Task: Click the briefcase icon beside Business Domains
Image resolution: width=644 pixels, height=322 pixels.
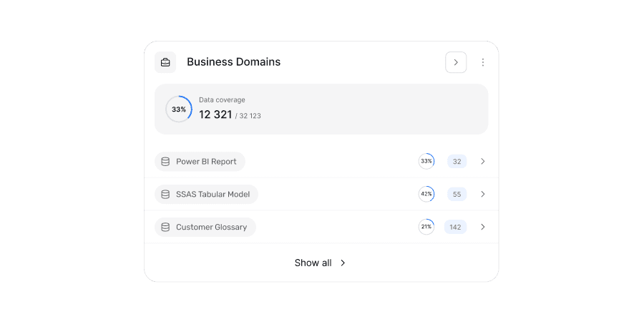Action: click(x=165, y=62)
